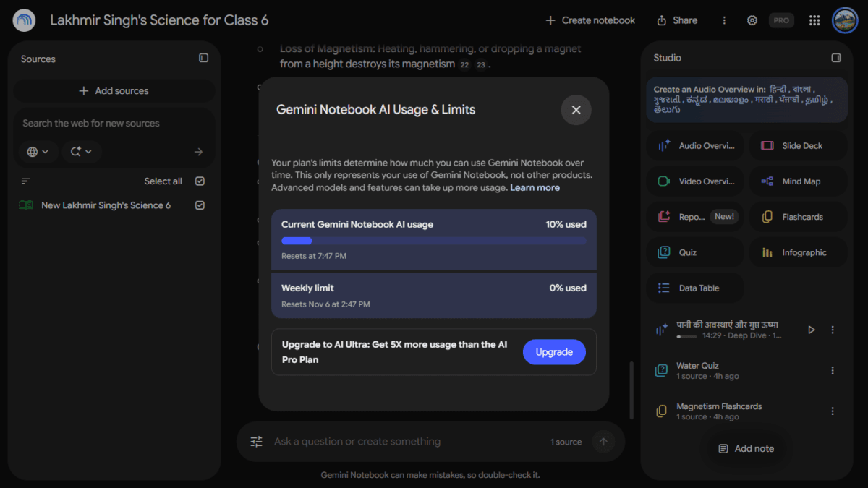
Task: Click 'Weekly limit' text
Action: coord(307,288)
